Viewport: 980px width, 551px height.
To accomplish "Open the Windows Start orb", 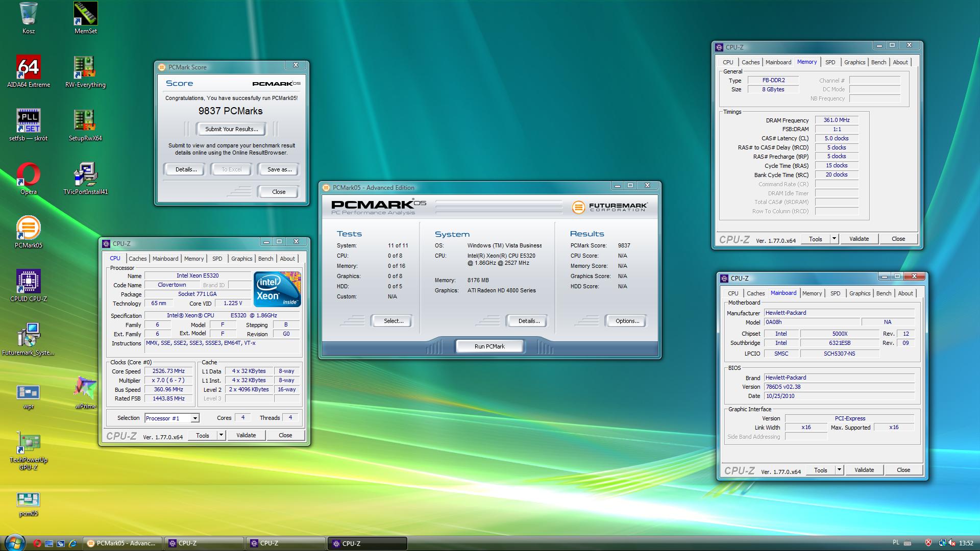I will (x=14, y=542).
